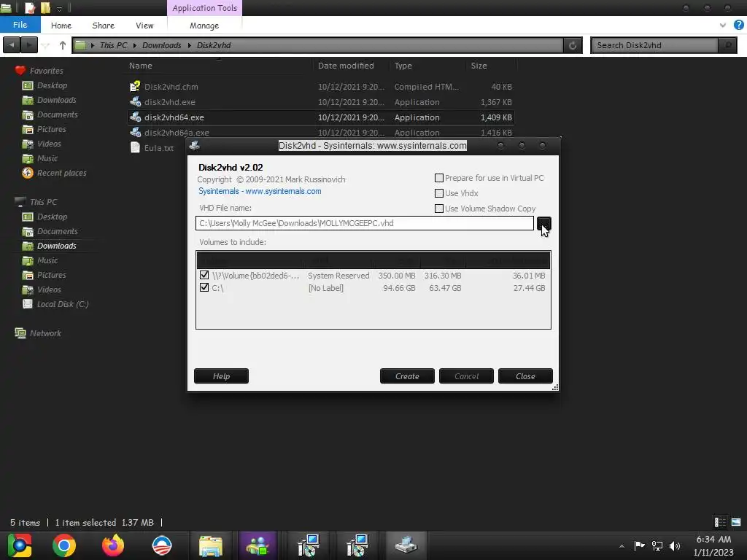Click the search magnifier in Search Disk2vhd box
The image size is (747, 560).
(727, 45)
